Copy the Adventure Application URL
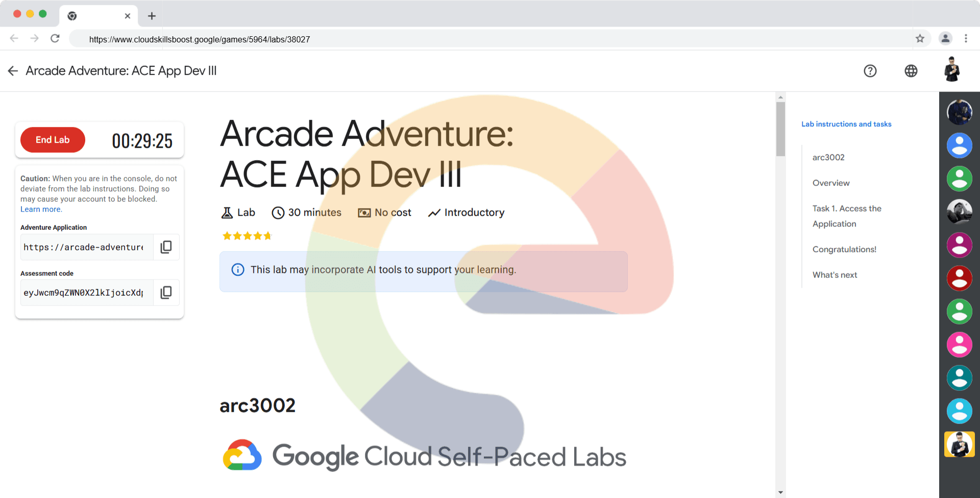The width and height of the screenshot is (980, 498). (x=166, y=247)
